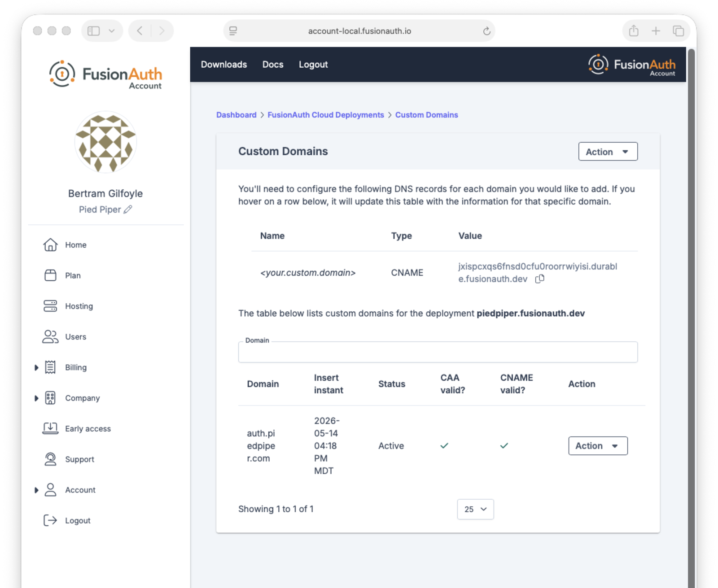Expand the Company menu triangle
This screenshot has height=588, width=718.
[36, 398]
